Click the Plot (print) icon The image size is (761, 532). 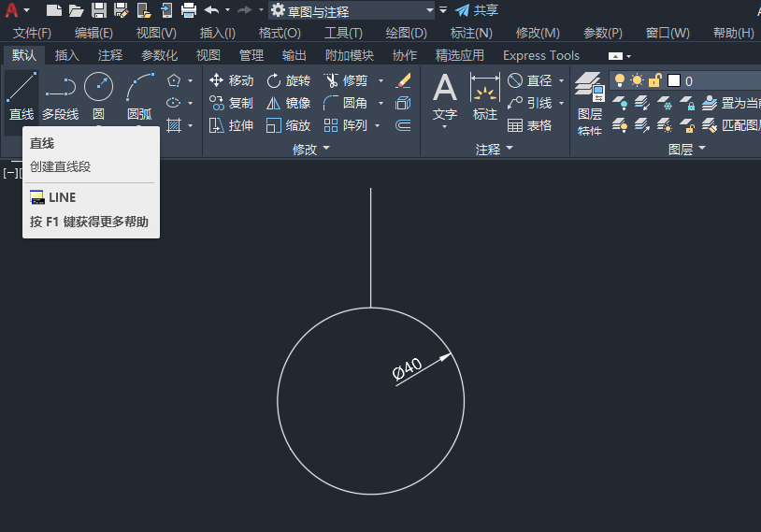tap(188, 10)
